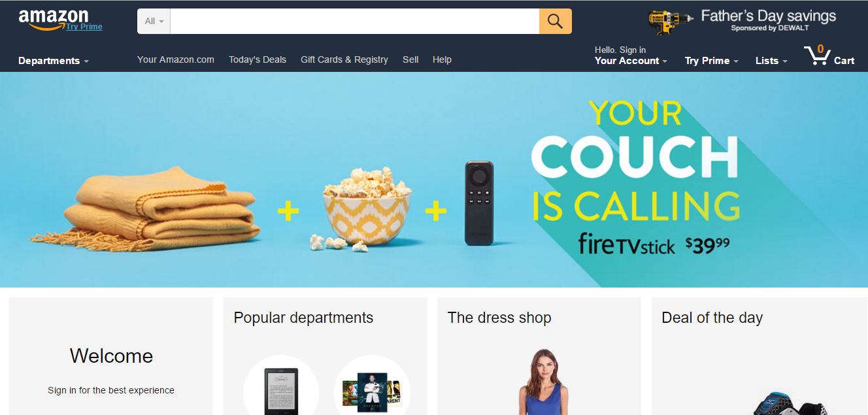Go to Today's Deals
Screen dimensions: 868x415
[x=258, y=59]
